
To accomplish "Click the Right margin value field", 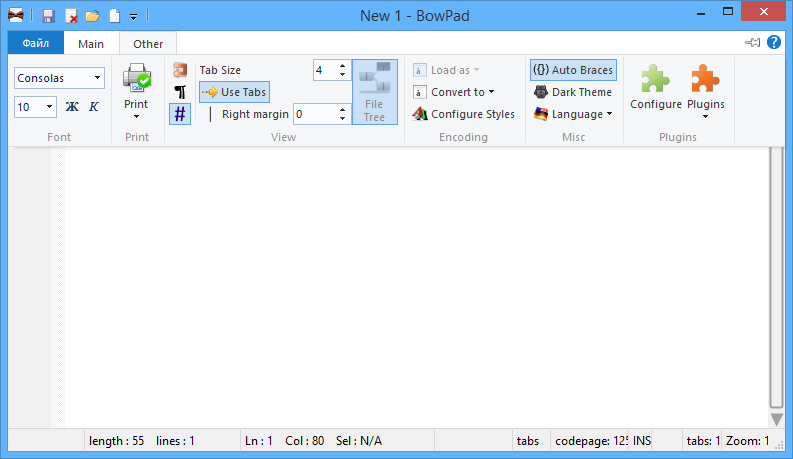I will [x=315, y=114].
